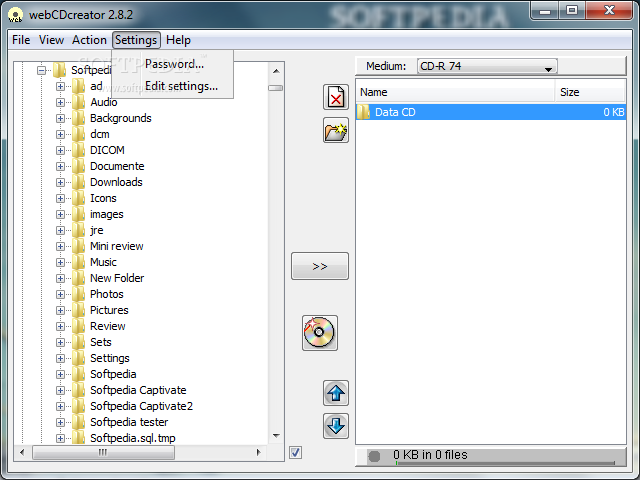The height and width of the screenshot is (480, 640).
Task: Click the >> add to CD button
Action: coord(320,266)
